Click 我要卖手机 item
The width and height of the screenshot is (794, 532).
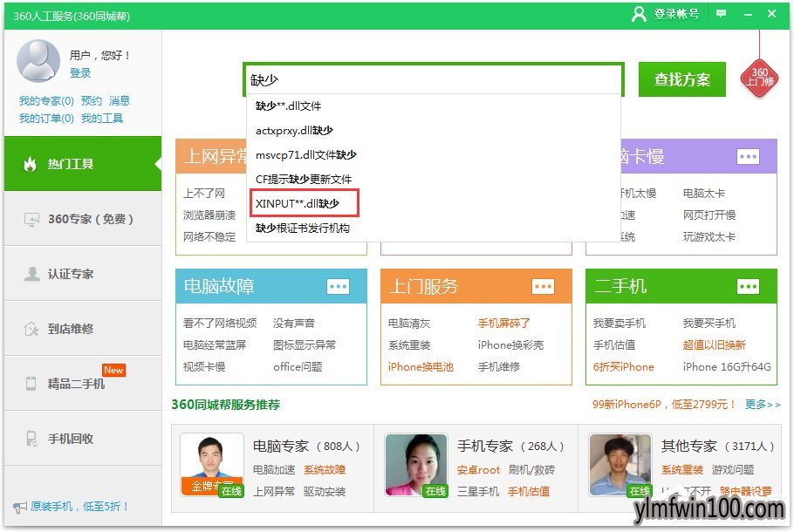[x=619, y=323]
